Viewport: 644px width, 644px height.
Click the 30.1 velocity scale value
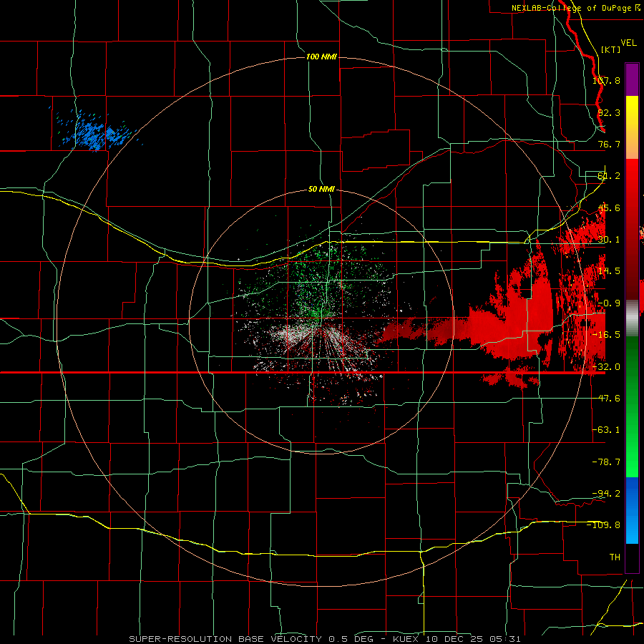tap(608, 240)
